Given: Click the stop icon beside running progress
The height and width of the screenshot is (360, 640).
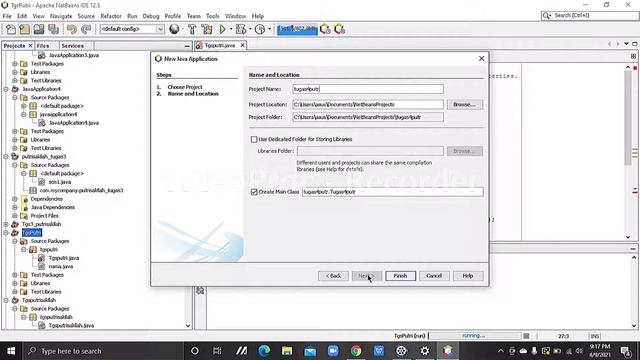Looking at the screenshot, I should [527, 336].
